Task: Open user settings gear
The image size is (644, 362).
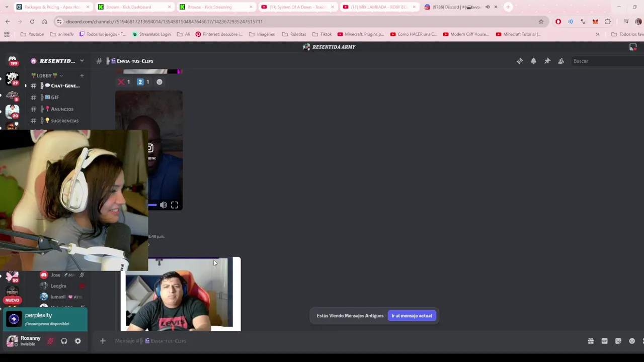Action: point(77,341)
